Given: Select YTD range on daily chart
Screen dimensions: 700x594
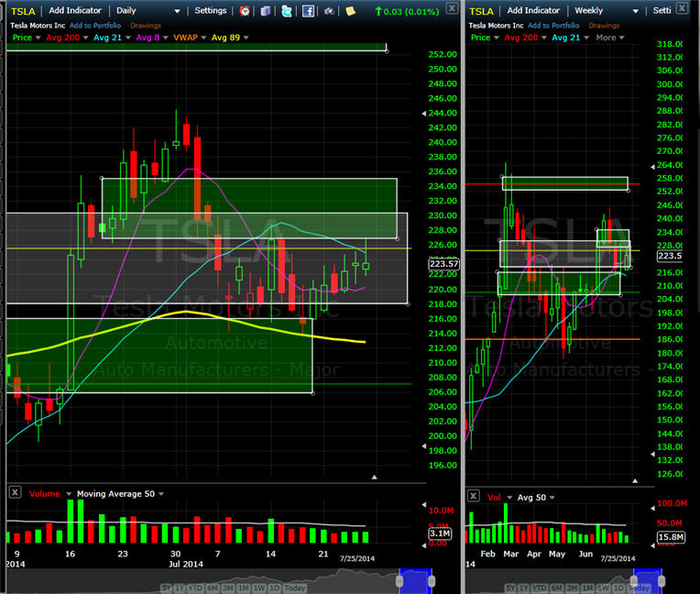Looking at the screenshot, I should click(x=195, y=588).
